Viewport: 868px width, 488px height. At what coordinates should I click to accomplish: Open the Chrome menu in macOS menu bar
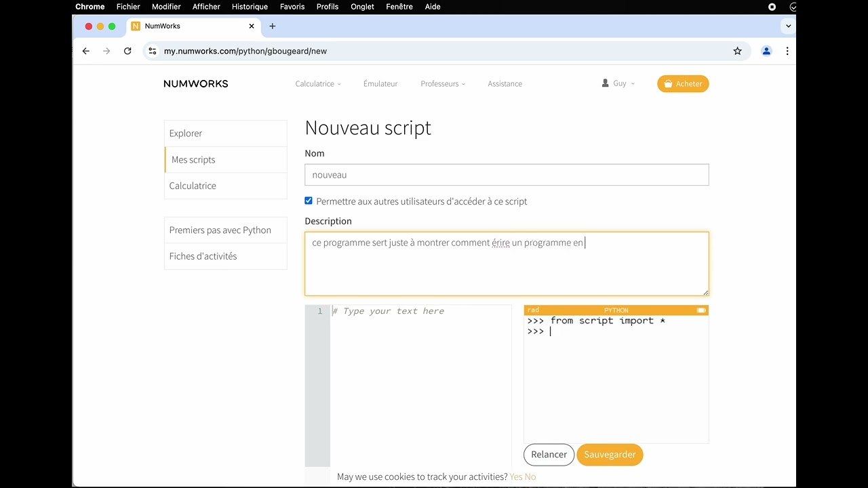(x=90, y=7)
